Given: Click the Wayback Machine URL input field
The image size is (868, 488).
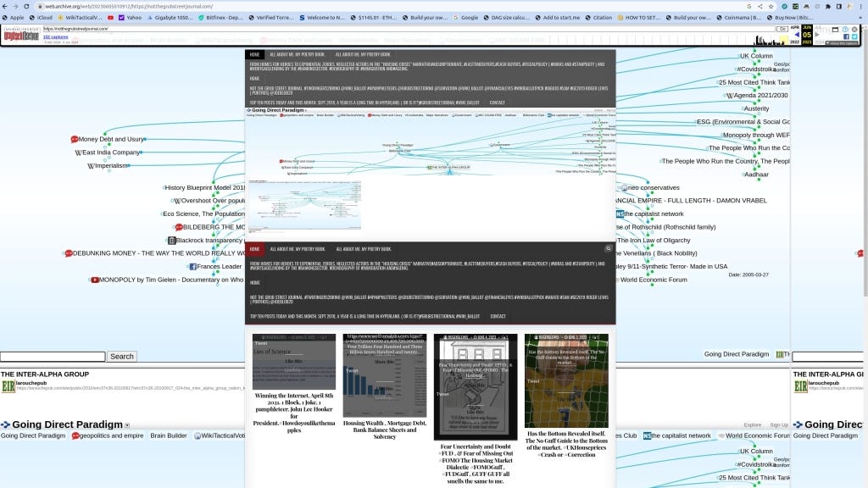Looking at the screenshot, I should click(409, 29).
